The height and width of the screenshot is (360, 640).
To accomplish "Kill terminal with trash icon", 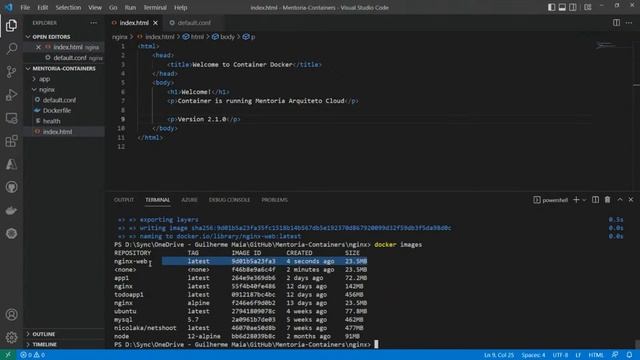I will pos(607,200).
